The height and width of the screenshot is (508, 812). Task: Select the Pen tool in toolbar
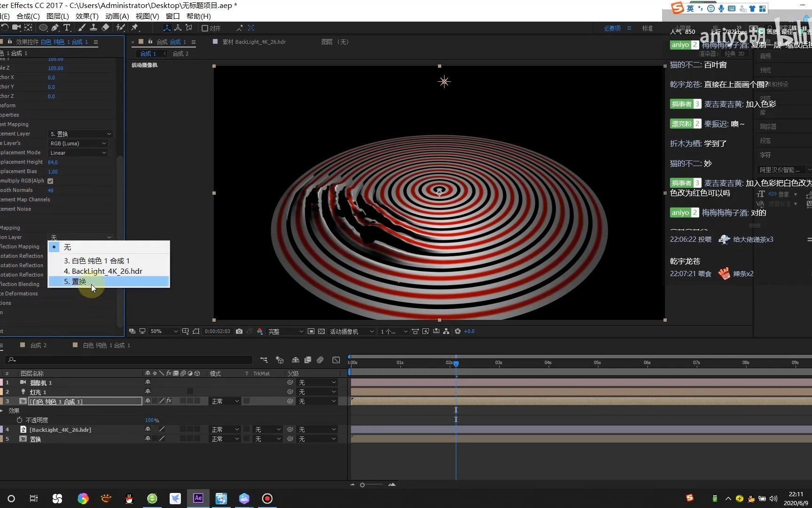click(55, 28)
